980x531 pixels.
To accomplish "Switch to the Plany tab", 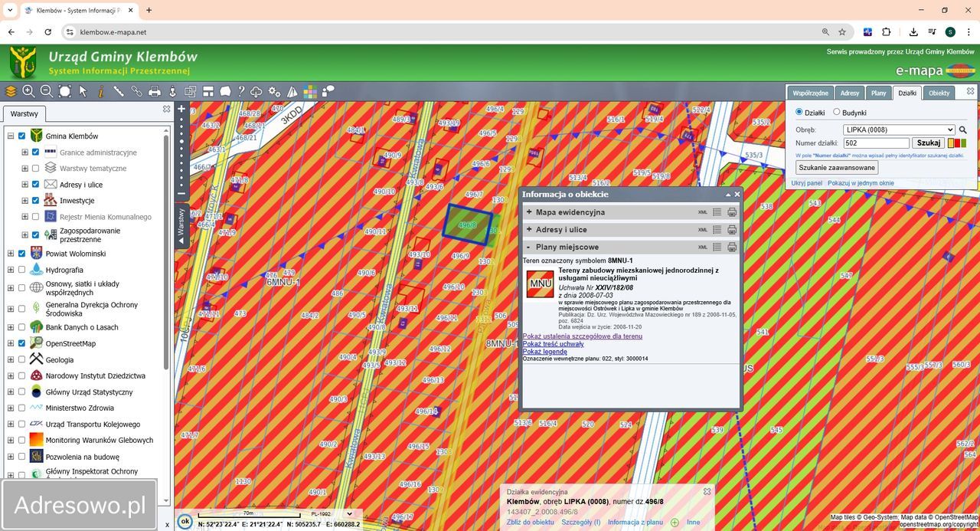I will pos(878,93).
